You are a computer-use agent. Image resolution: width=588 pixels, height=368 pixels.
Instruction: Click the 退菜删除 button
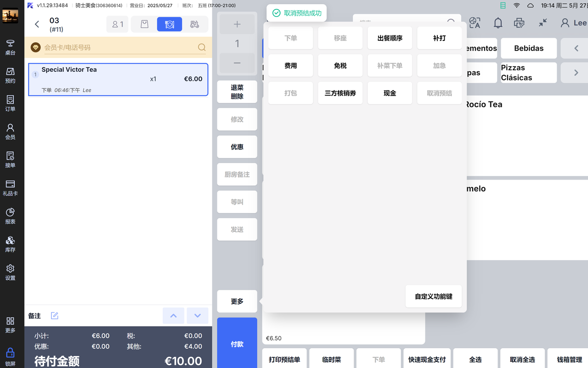(x=237, y=92)
